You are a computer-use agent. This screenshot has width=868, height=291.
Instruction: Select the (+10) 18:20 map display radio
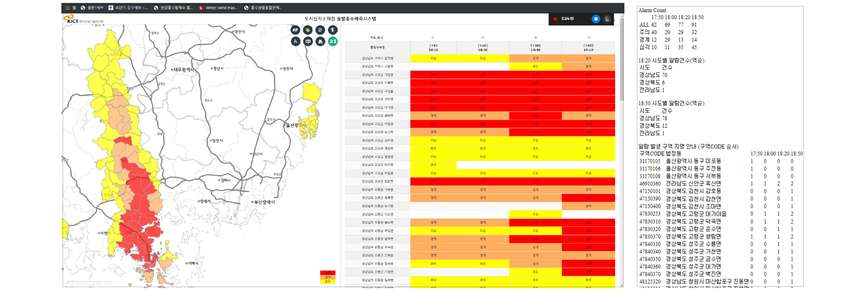(483, 38)
